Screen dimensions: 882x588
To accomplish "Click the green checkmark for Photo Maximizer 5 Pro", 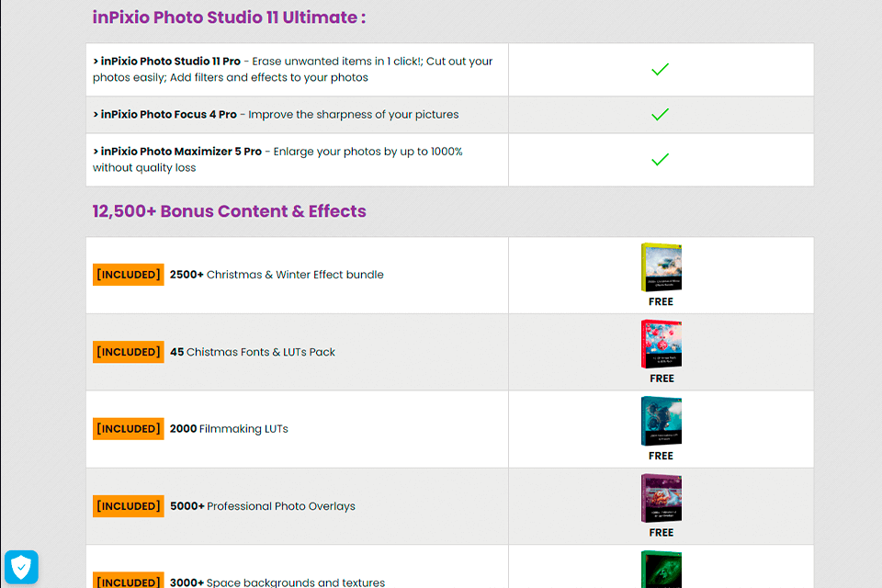I will [660, 160].
